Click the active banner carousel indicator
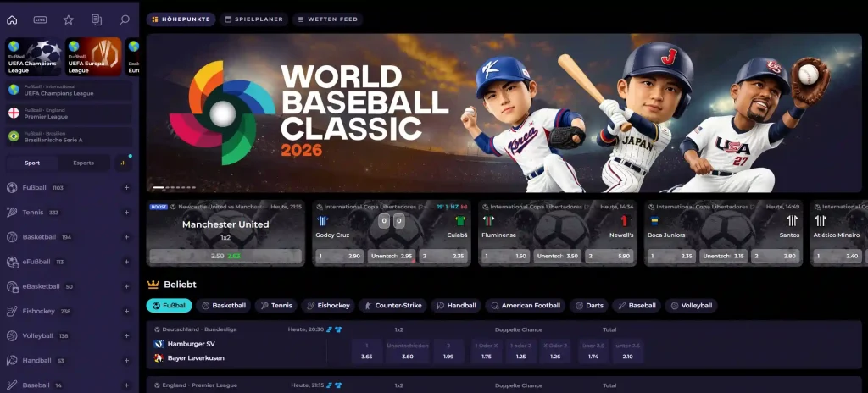This screenshot has width=868, height=393. tap(159, 188)
